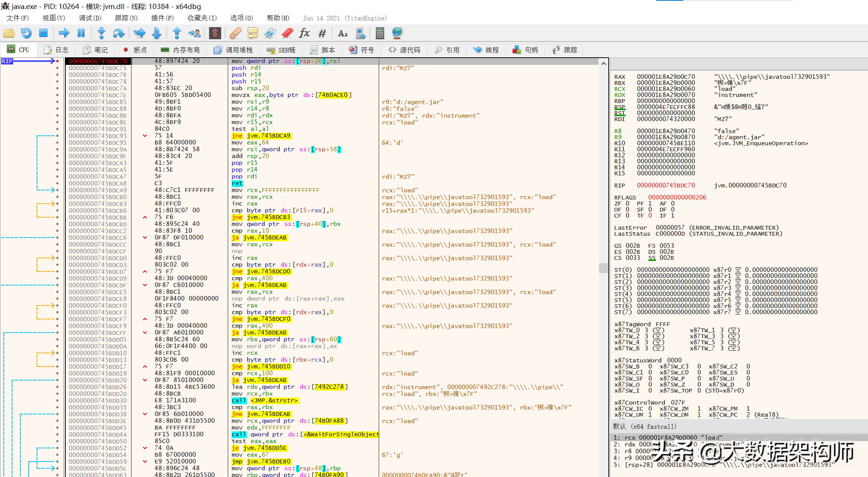Open the calculator toolbar icon
Screen dimensions: 868x477
tap(380, 33)
